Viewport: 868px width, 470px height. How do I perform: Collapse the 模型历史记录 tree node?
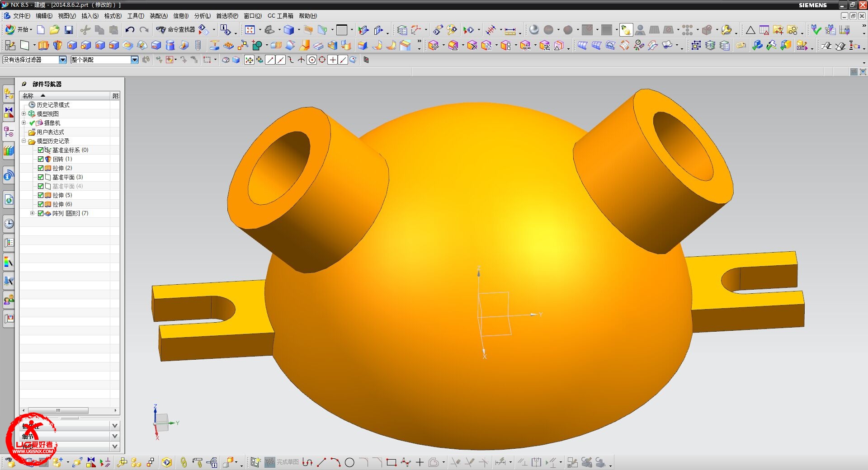click(24, 141)
